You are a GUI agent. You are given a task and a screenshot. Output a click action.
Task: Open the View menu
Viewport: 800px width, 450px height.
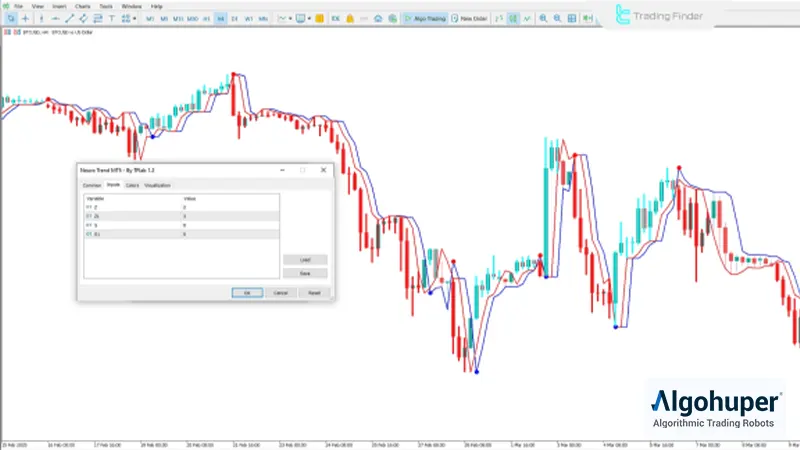38,7
